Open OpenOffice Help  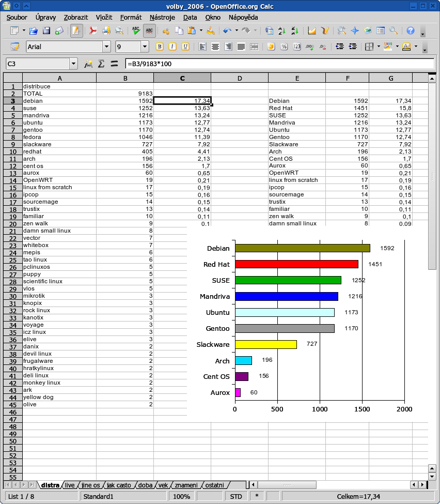pos(410,30)
